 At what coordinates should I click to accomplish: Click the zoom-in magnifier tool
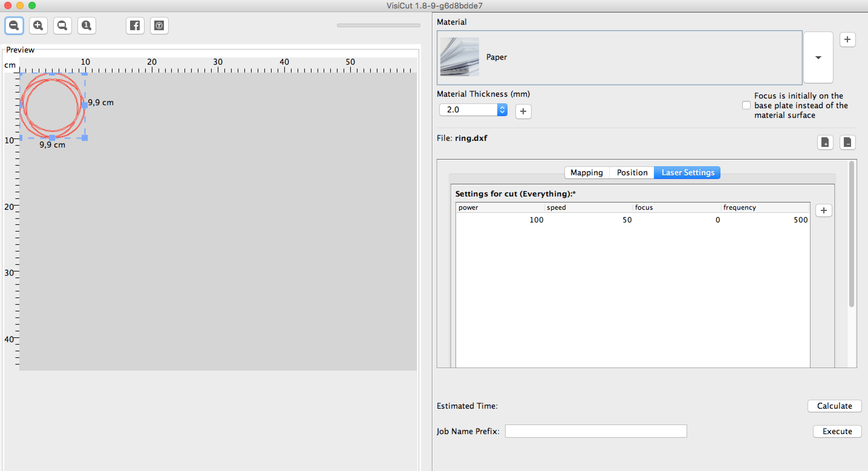38,25
